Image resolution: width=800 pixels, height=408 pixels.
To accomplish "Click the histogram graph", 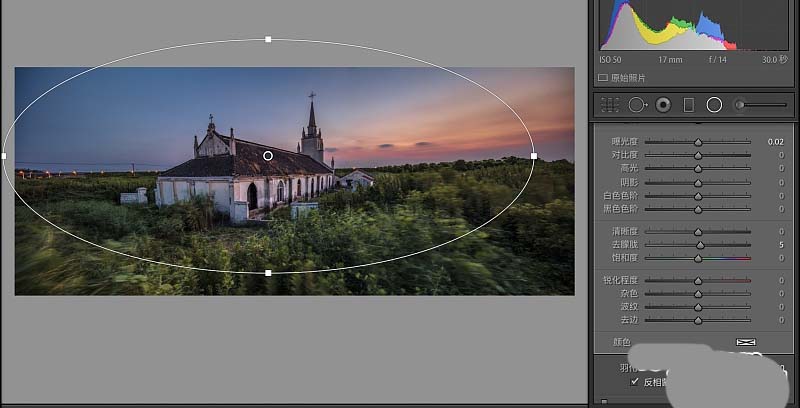I will 694,25.
